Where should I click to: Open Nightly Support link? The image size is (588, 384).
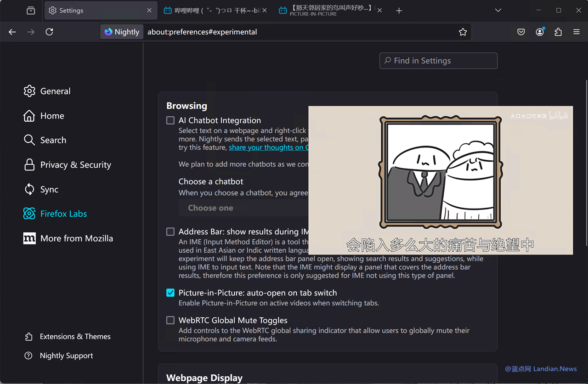coord(59,356)
